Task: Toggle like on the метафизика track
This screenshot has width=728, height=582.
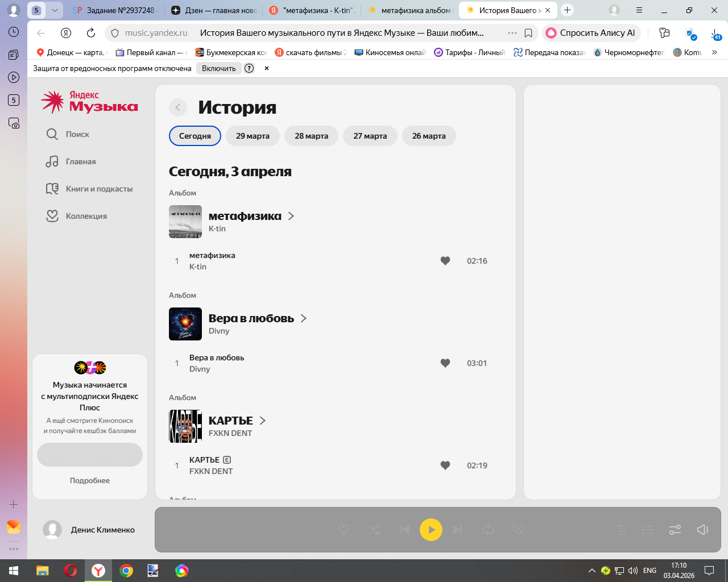Action: (x=445, y=261)
